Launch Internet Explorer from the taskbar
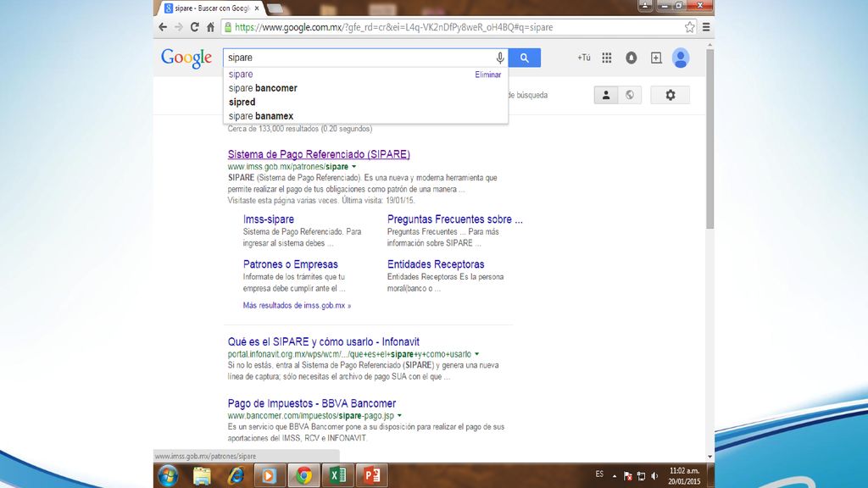Viewport: 868px width, 488px height. tap(236, 476)
